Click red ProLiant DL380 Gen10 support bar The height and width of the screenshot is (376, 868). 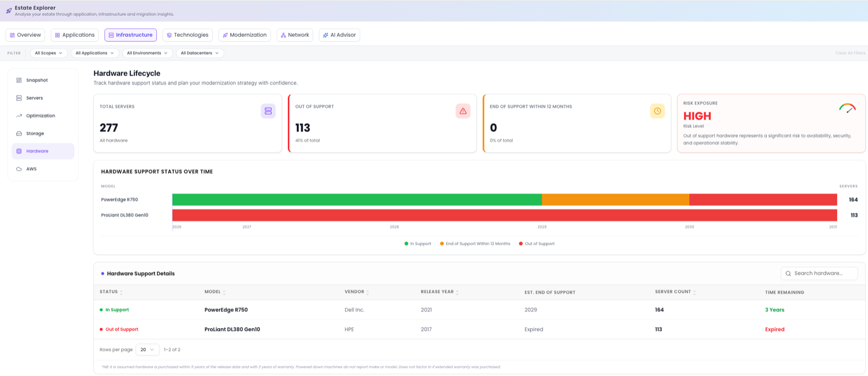505,215
